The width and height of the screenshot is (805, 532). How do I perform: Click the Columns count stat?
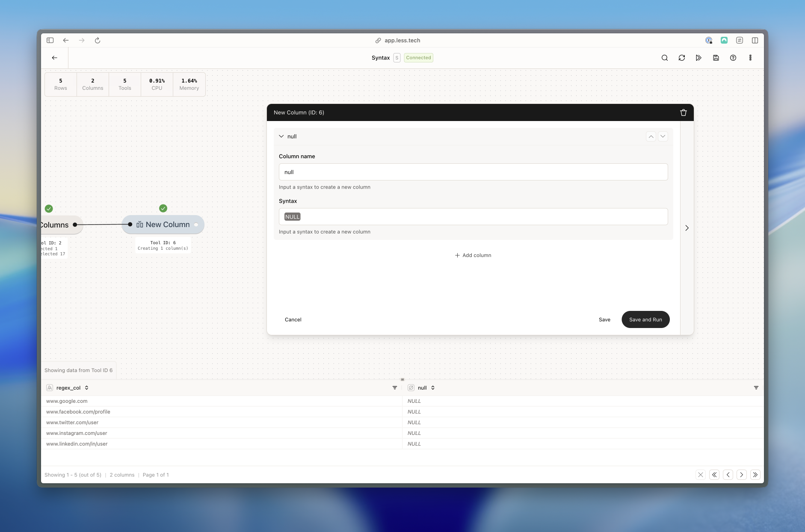93,84
